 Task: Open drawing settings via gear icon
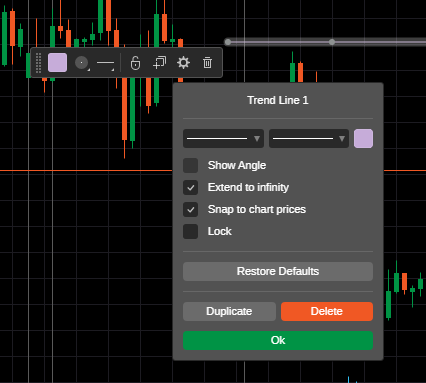[x=183, y=63]
